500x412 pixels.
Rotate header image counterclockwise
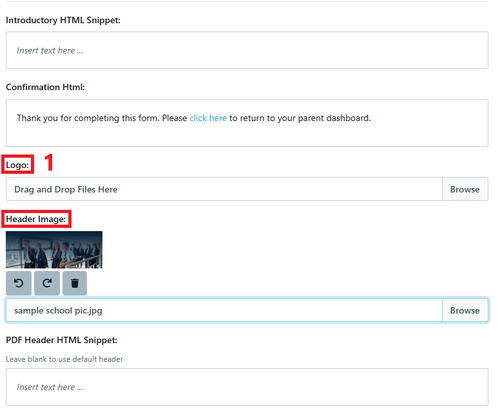pyautogui.click(x=19, y=283)
